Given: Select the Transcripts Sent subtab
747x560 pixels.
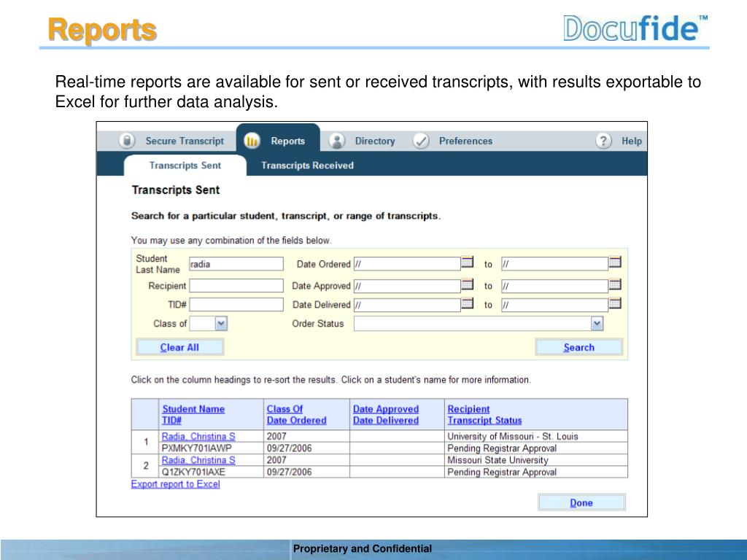Looking at the screenshot, I should click(x=185, y=166).
